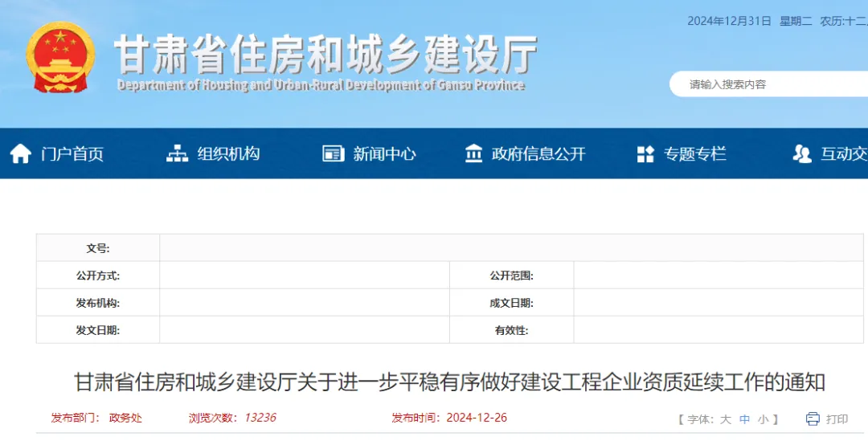
Task: Click the home icon beside 门户首页
Action: 21,153
